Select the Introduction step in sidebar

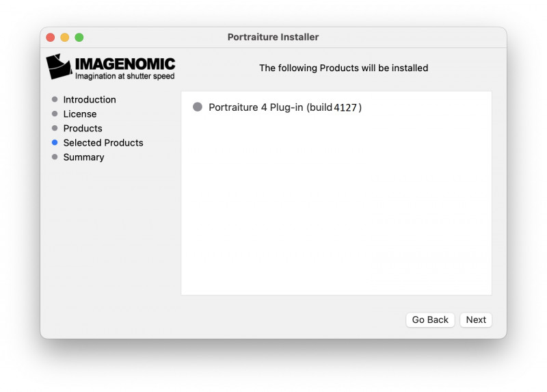click(90, 99)
